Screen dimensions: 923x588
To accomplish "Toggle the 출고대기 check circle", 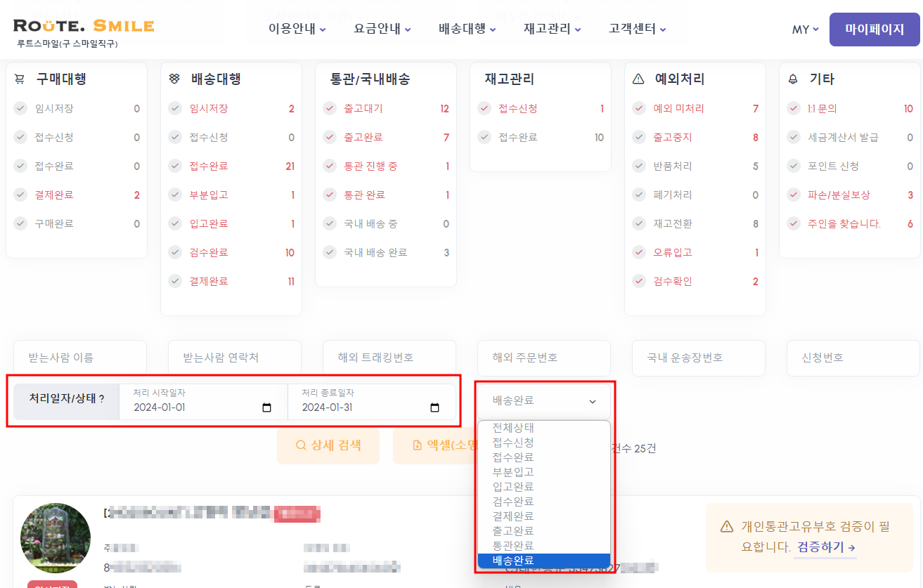I will 329,109.
